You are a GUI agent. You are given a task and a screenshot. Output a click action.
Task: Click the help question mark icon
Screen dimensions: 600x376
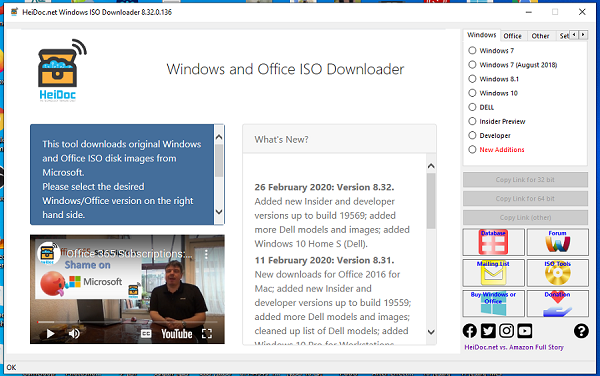pos(581,331)
